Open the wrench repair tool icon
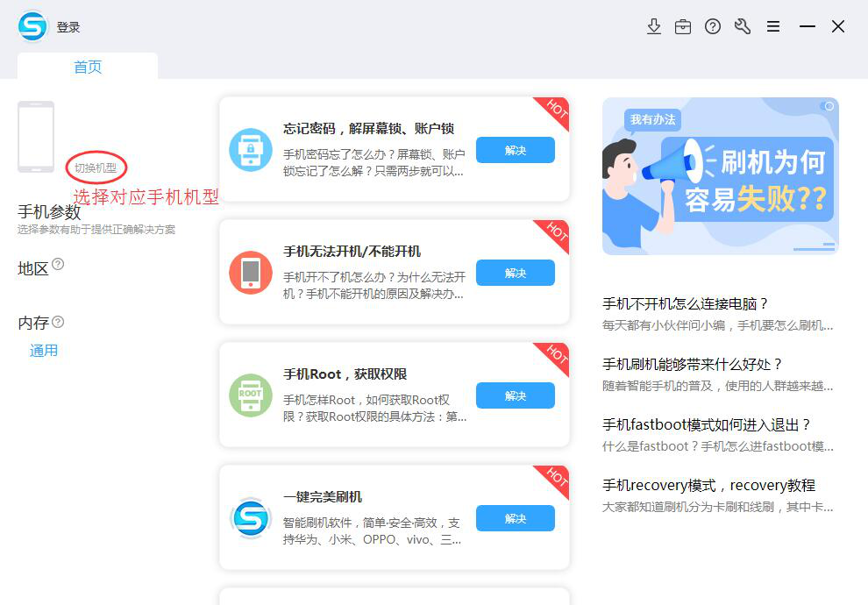The height and width of the screenshot is (605, 868). pyautogui.click(x=743, y=26)
